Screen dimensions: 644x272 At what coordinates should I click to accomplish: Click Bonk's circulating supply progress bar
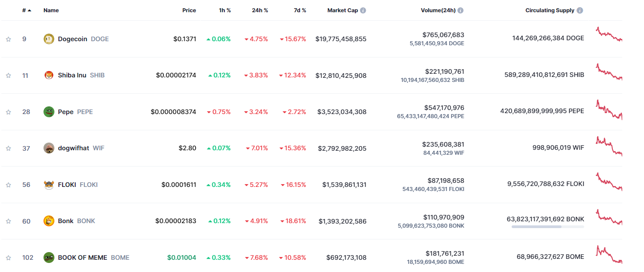(x=547, y=226)
